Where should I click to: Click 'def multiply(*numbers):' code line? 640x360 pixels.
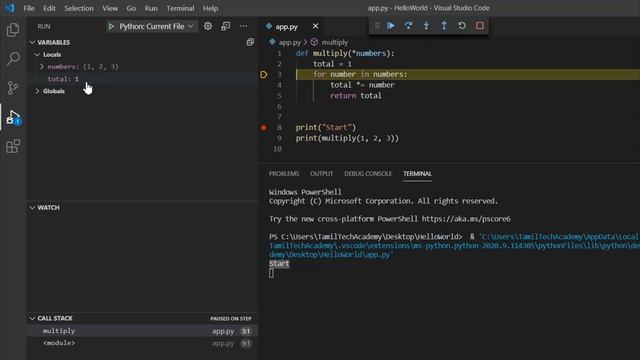(x=345, y=53)
